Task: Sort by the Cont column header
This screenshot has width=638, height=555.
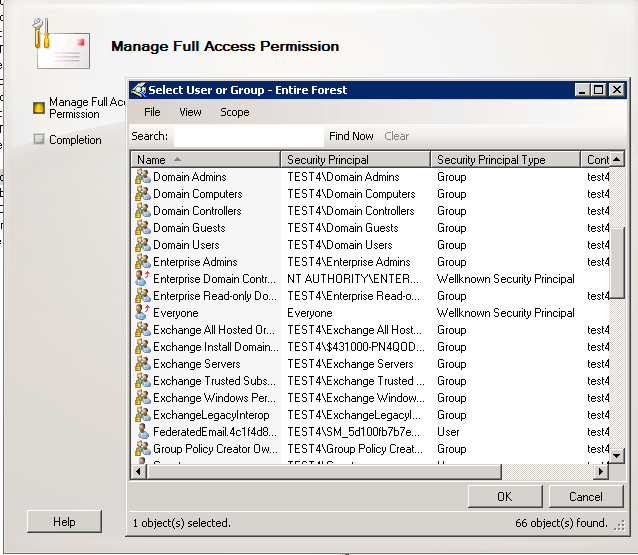Action: 595,160
